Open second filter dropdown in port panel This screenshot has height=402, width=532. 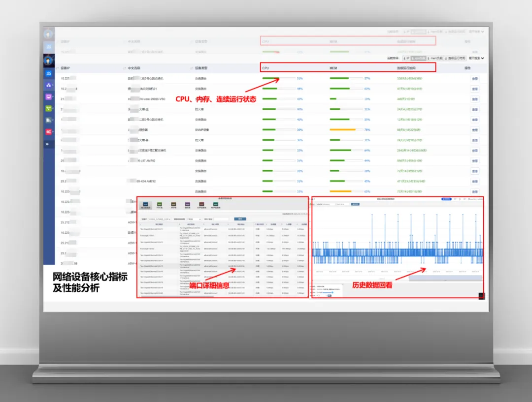[194, 219]
